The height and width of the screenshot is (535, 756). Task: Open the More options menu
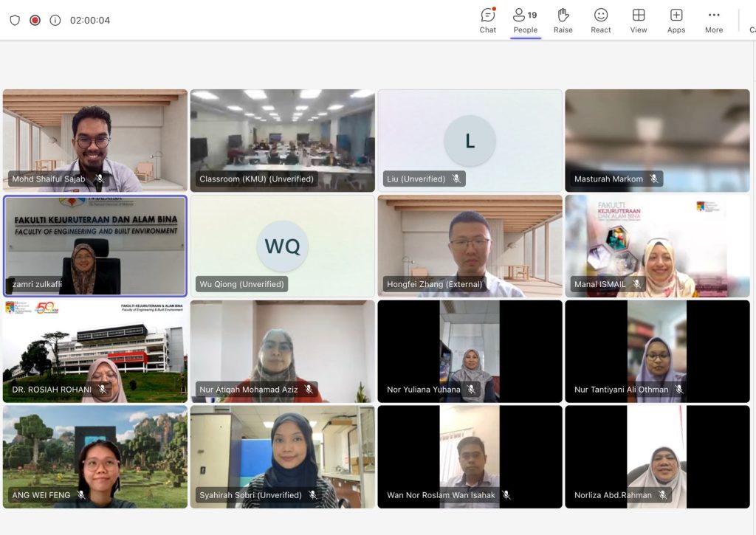tap(713, 20)
